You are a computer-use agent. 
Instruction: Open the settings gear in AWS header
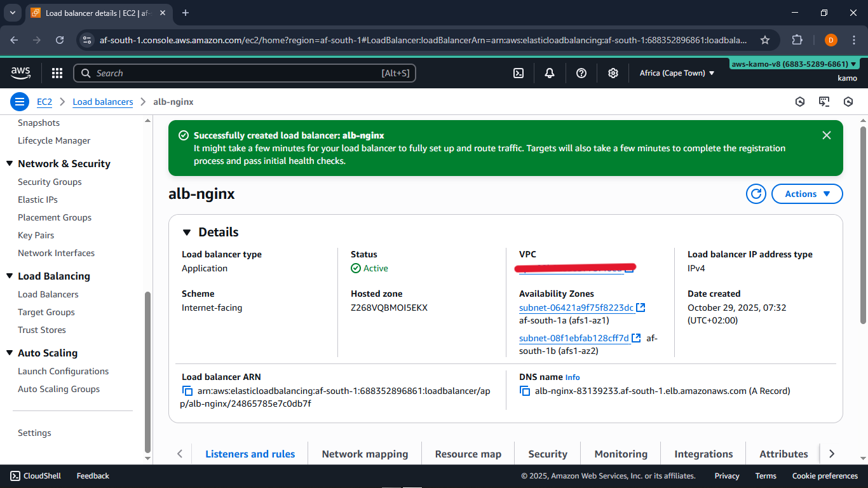613,73
